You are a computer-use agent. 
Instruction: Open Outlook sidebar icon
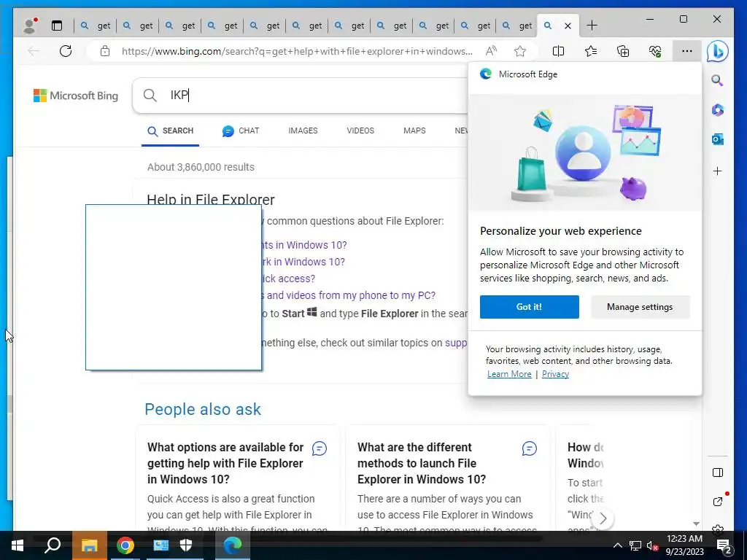coord(718,139)
